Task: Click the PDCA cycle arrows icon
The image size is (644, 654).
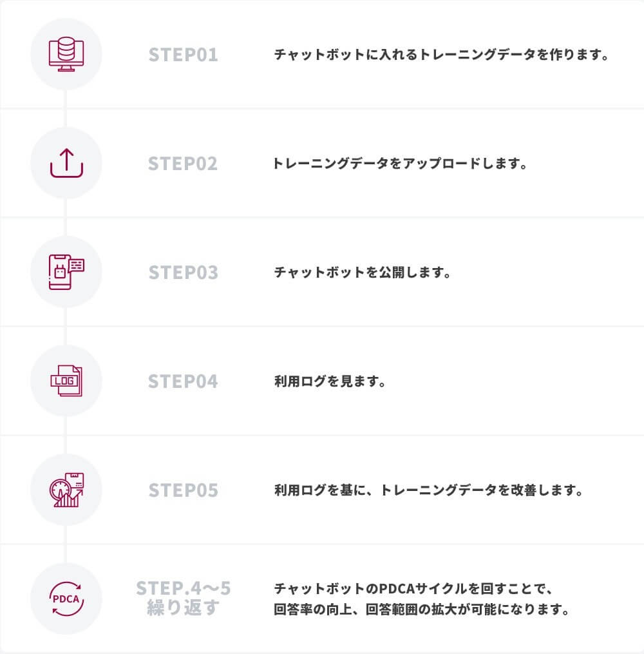Action: pyautogui.click(x=66, y=599)
